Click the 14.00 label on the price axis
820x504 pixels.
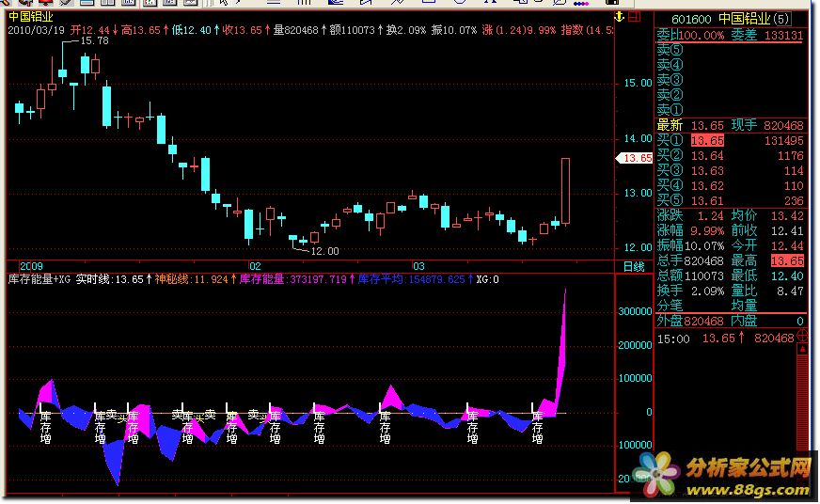click(638, 138)
